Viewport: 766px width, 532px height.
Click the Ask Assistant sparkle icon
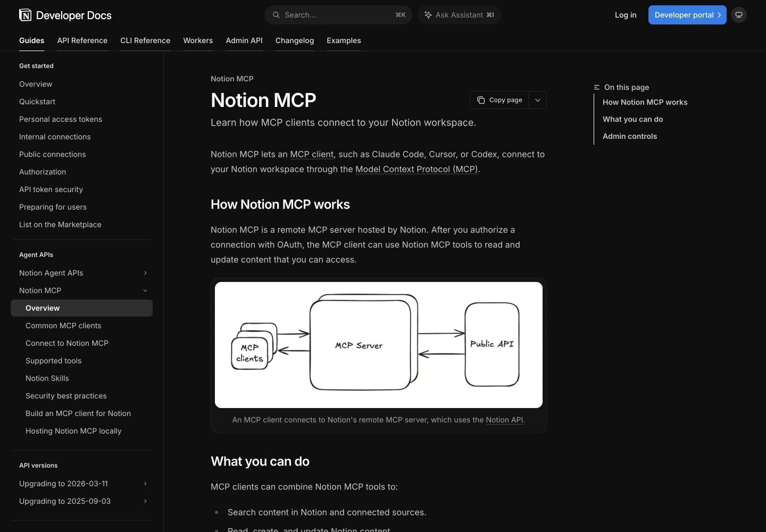(428, 15)
